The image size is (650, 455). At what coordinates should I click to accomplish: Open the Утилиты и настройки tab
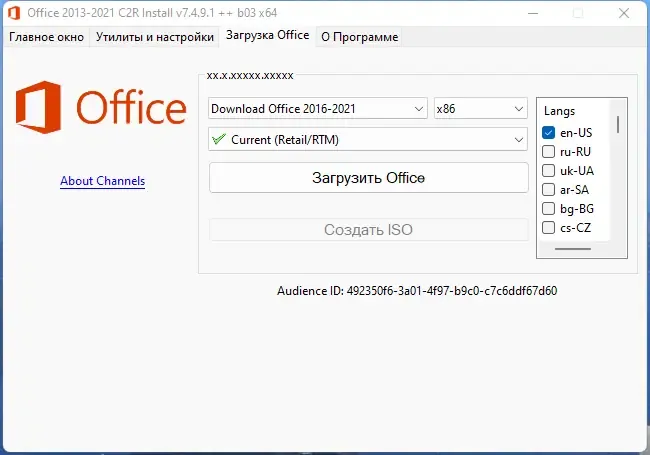pyautogui.click(x=155, y=37)
